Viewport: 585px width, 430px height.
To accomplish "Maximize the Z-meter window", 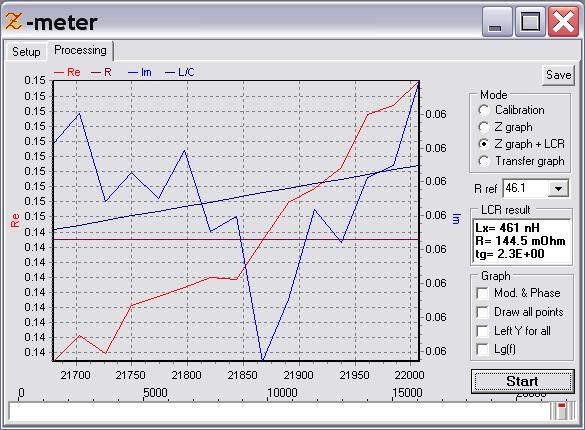I will 530,23.
